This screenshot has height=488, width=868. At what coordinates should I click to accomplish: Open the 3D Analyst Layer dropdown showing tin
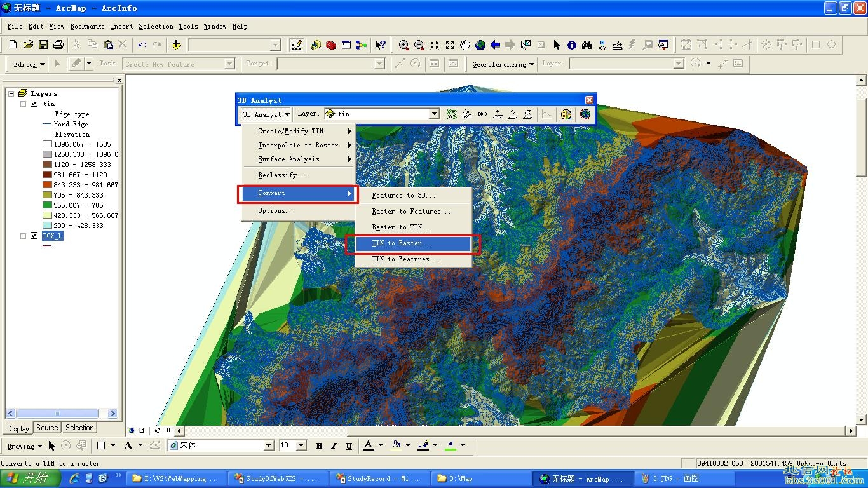coord(435,114)
